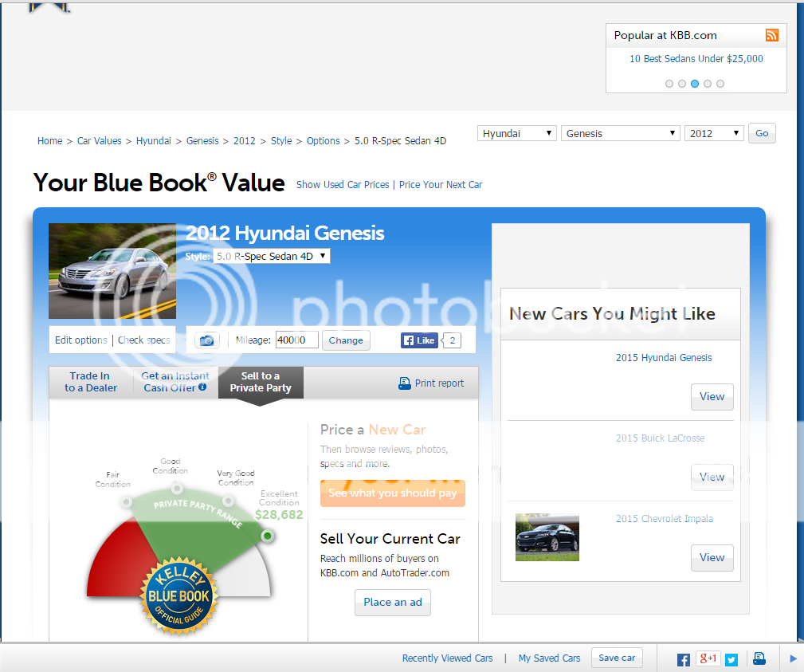Open 2015 Buick LaCrosse link
804x672 pixels.
[x=661, y=438]
